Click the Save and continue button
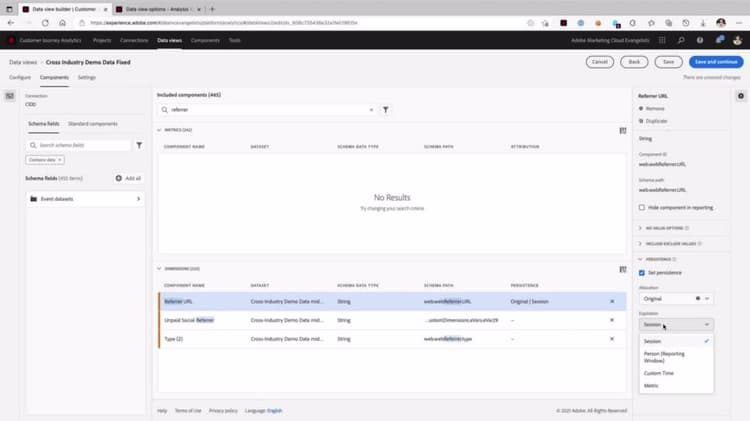750x421 pixels. click(x=716, y=62)
